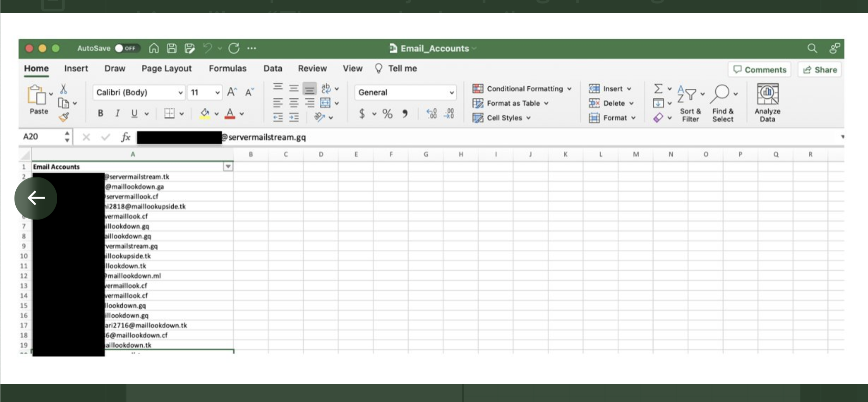The height and width of the screenshot is (402, 868).
Task: Open the Home ribbon tab
Action: (x=36, y=69)
